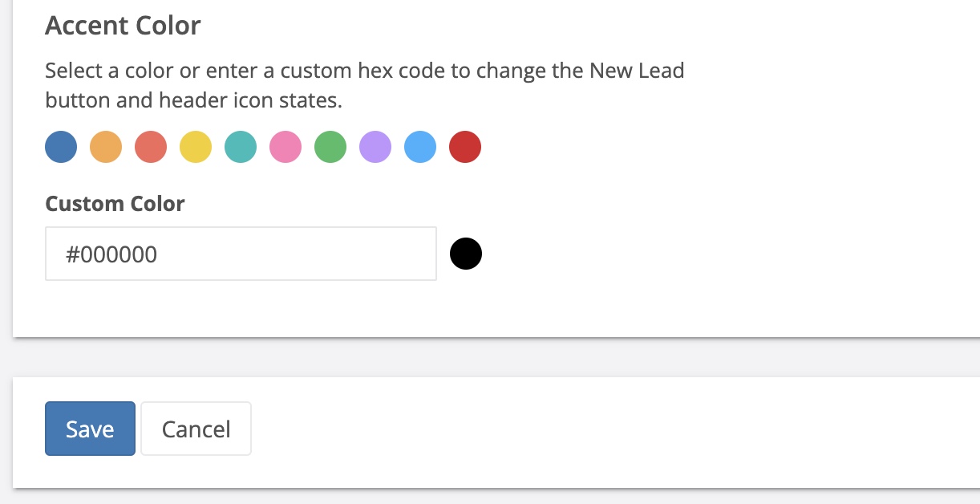The height and width of the screenshot is (504, 980).
Task: Focus the Custom Color hex input field
Action: [x=241, y=254]
